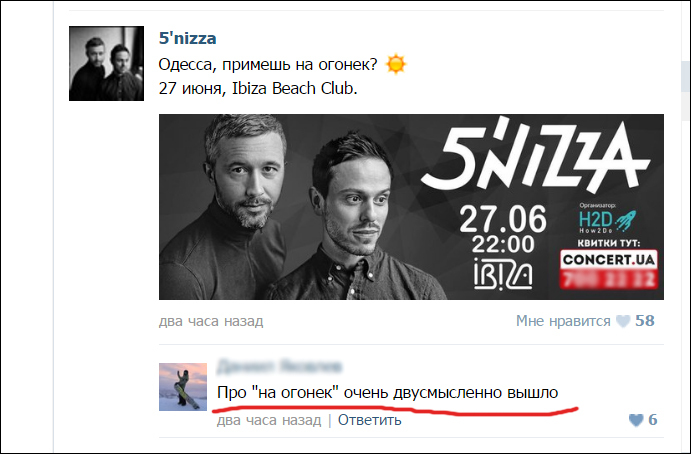This screenshot has width=691, height=454.
Task: Click the heart icon next to 58
Action: pos(623,321)
